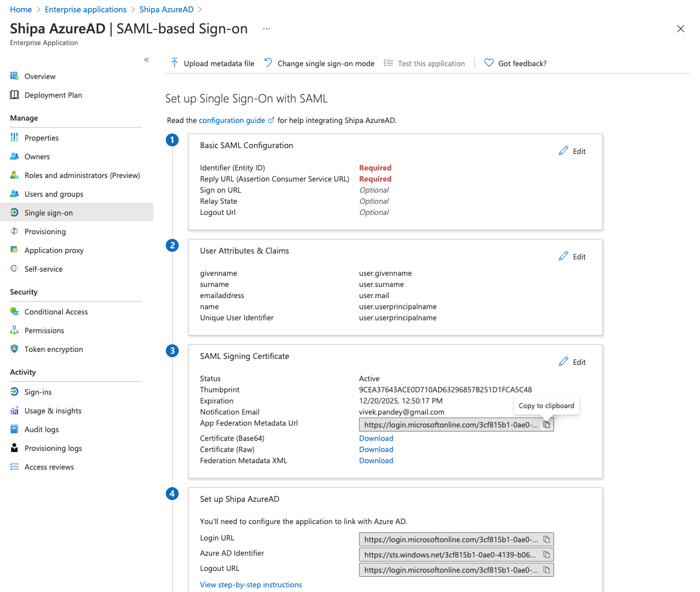Open the more options ellipsis by title
This screenshot has width=700, height=592.
coord(267,29)
